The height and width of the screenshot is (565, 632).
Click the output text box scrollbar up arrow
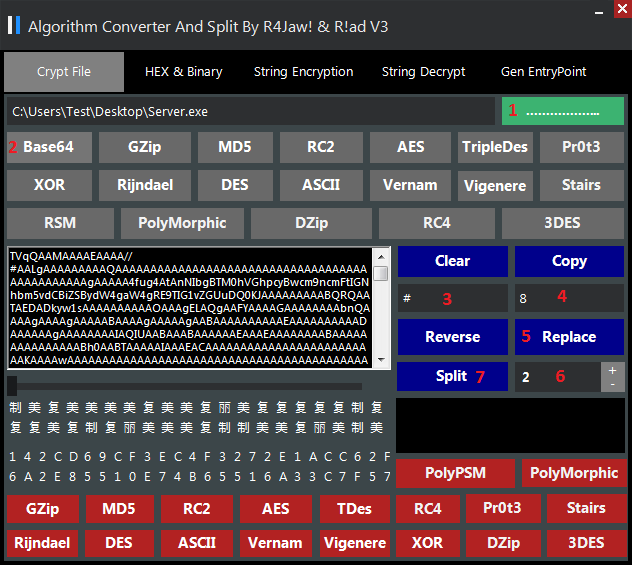[x=381, y=257]
